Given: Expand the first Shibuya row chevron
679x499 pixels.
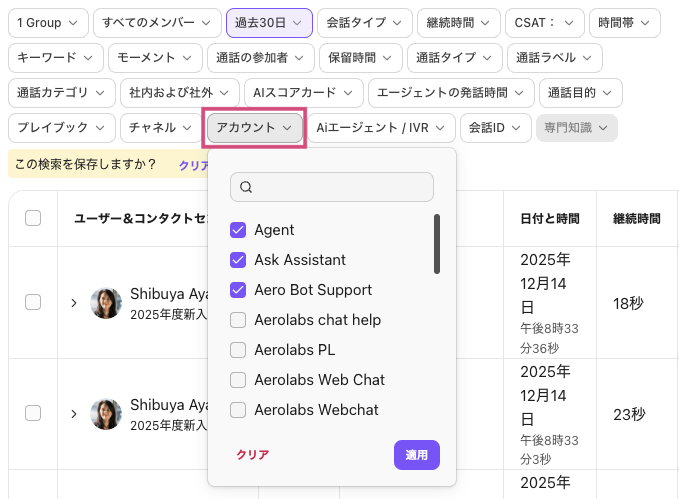Looking at the screenshot, I should 73,303.
